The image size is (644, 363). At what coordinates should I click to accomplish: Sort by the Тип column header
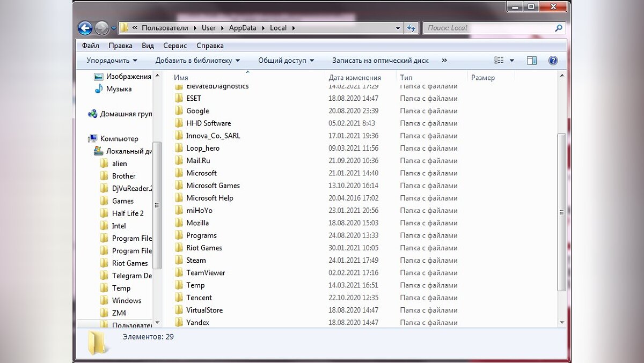[406, 78]
